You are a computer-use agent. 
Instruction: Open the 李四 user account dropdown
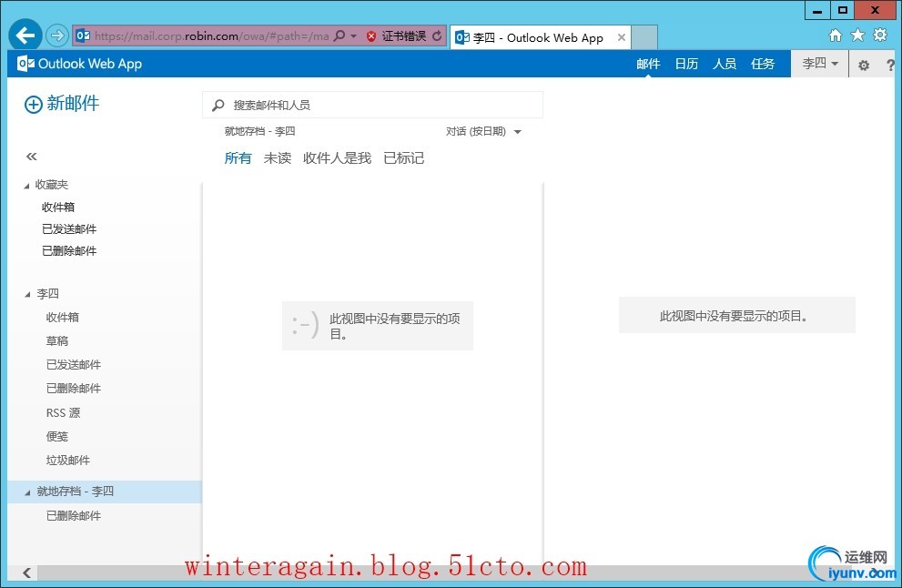[x=820, y=64]
